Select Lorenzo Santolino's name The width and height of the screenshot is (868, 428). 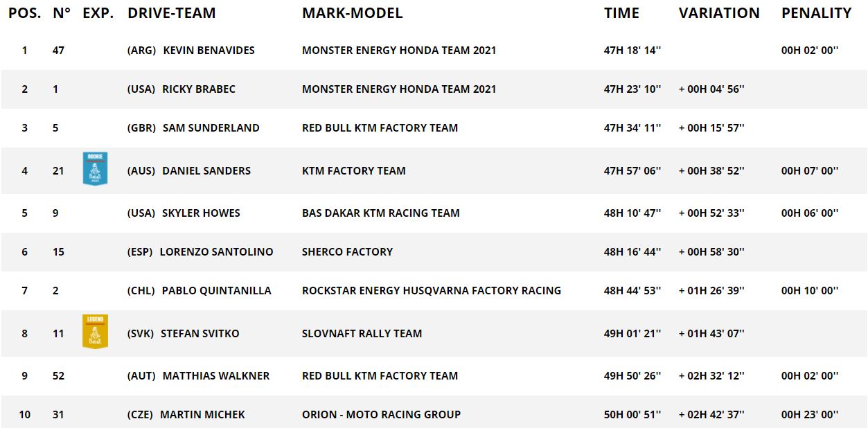pos(216,252)
